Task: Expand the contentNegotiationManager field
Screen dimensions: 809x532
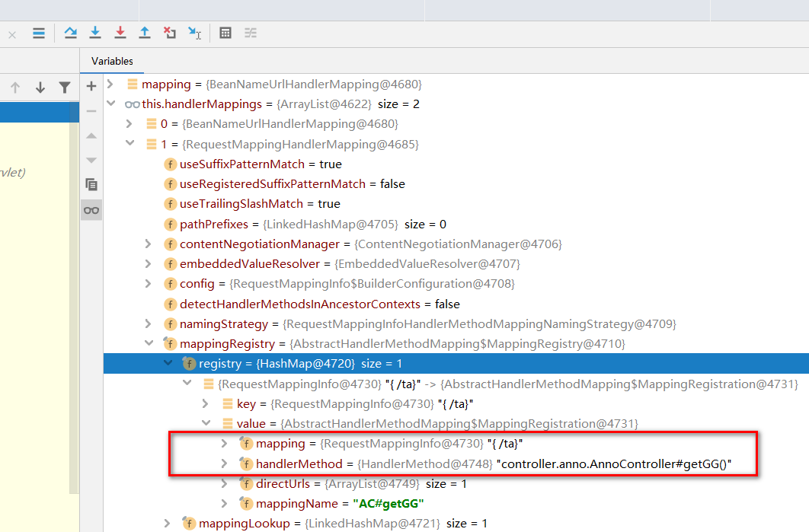Action: point(148,244)
